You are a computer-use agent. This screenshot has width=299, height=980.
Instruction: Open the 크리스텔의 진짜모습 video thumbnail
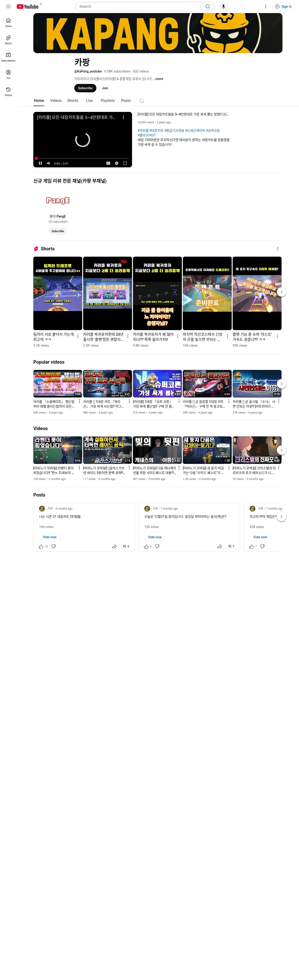(257, 450)
